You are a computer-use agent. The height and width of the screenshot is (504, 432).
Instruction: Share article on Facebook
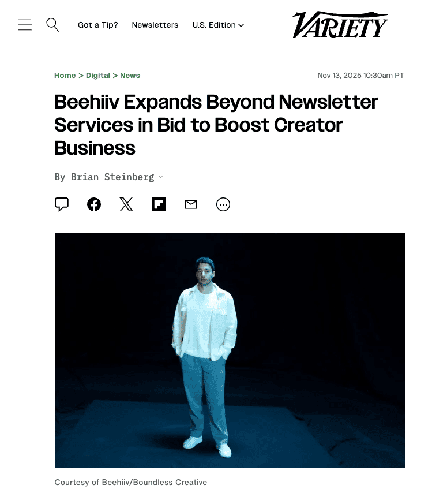(94, 204)
